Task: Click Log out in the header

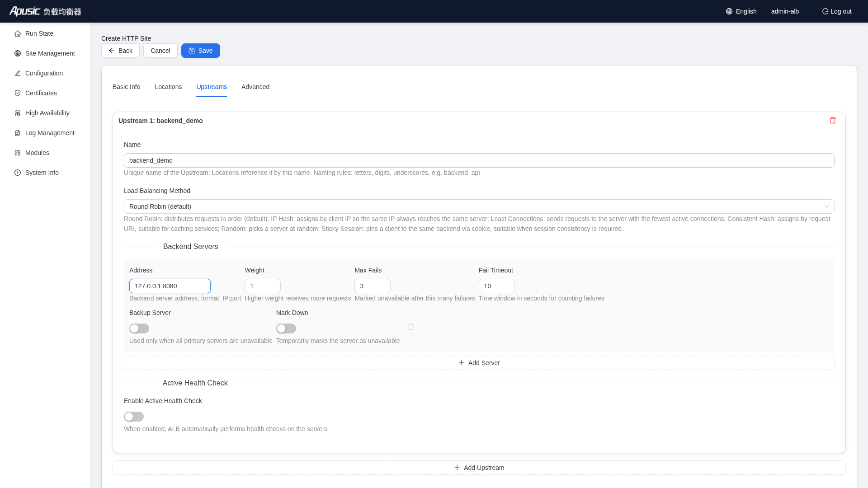Action: point(837,11)
